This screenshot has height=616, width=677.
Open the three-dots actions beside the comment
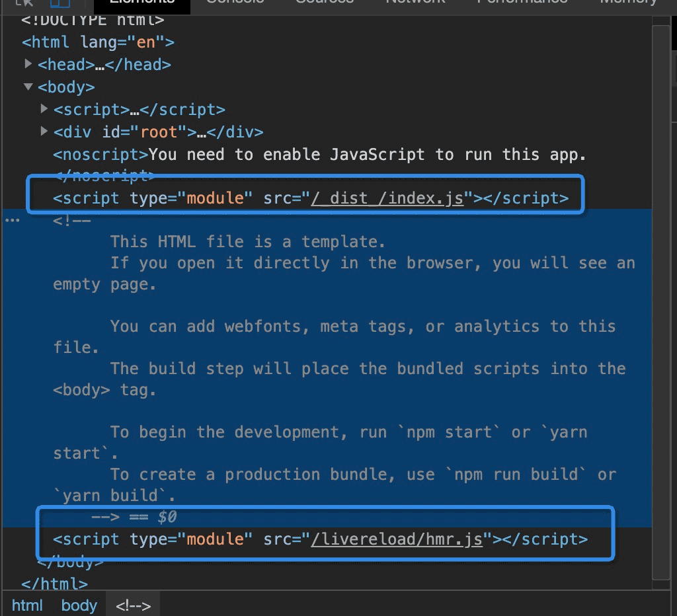click(x=12, y=220)
